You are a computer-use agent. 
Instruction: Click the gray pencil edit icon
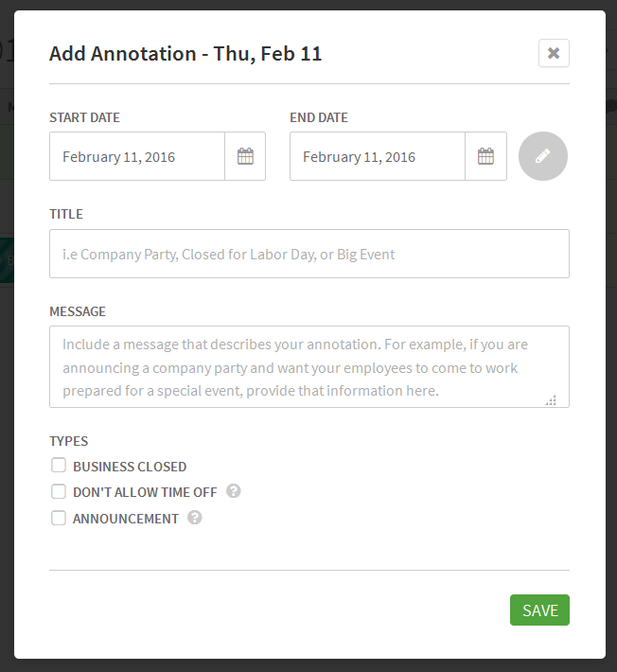point(543,156)
